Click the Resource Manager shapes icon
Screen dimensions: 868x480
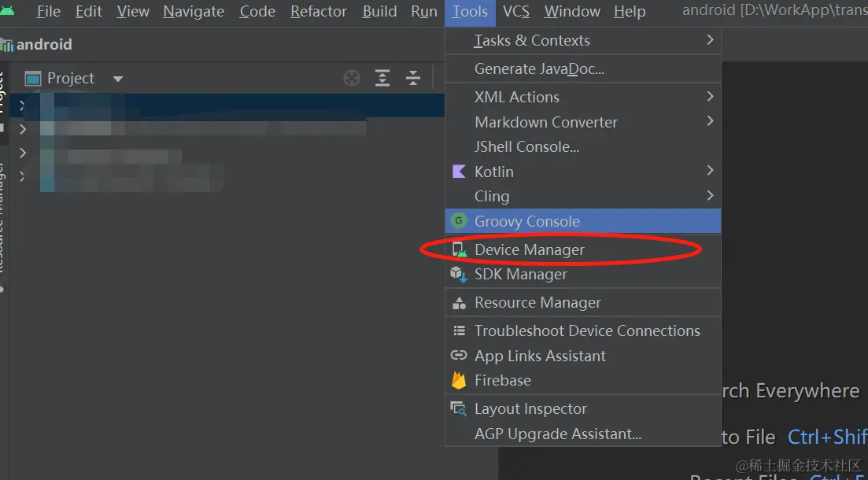(459, 303)
